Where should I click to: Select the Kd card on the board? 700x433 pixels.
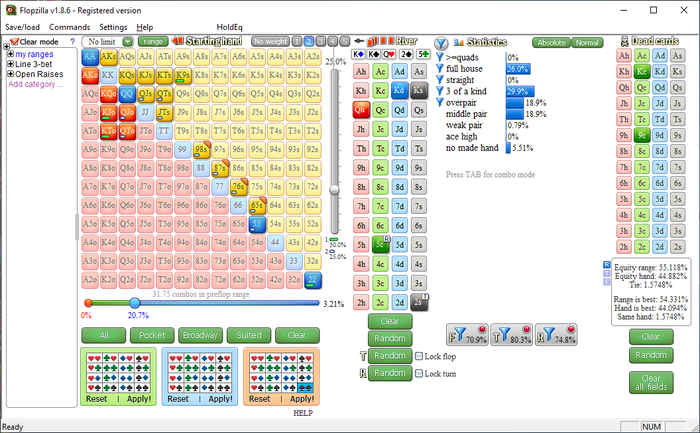coord(399,91)
